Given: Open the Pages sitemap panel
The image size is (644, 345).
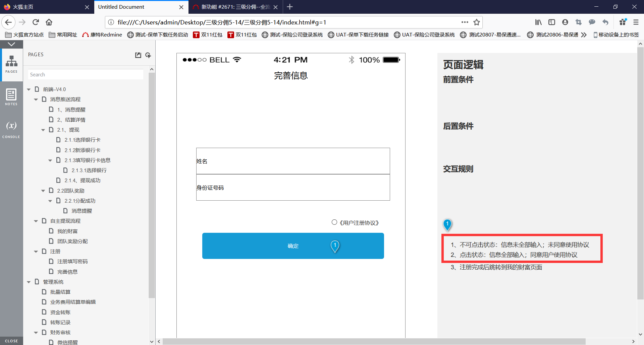Looking at the screenshot, I should (x=11, y=64).
